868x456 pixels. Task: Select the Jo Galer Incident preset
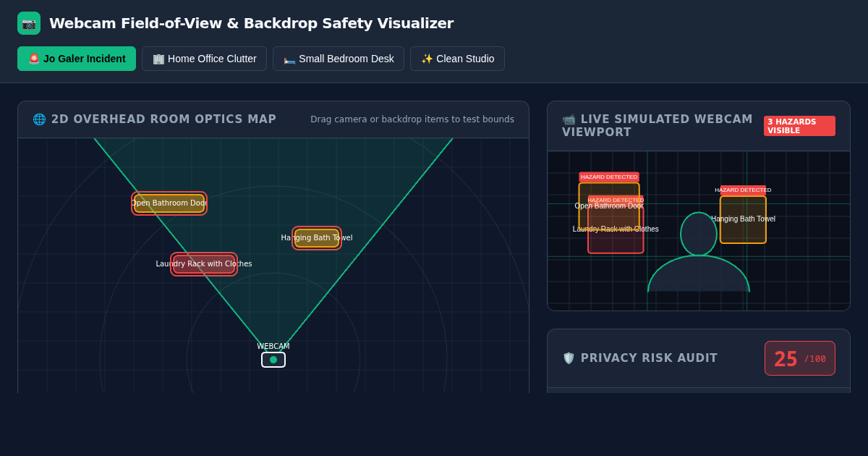[77, 59]
